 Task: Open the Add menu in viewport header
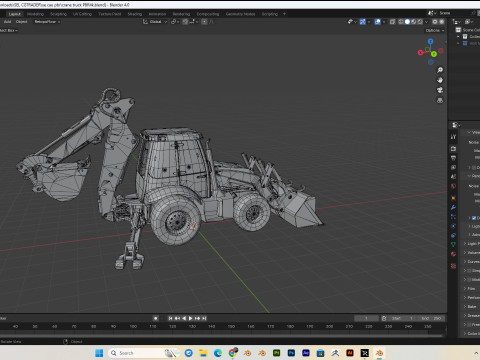7,22
